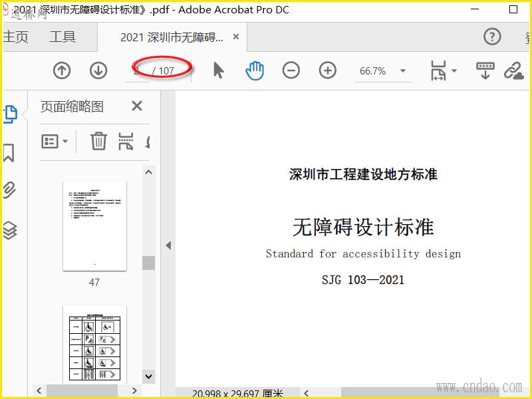Image resolution: width=532 pixels, height=399 pixels.
Task: Switch to the 工具 tab
Action: click(63, 37)
